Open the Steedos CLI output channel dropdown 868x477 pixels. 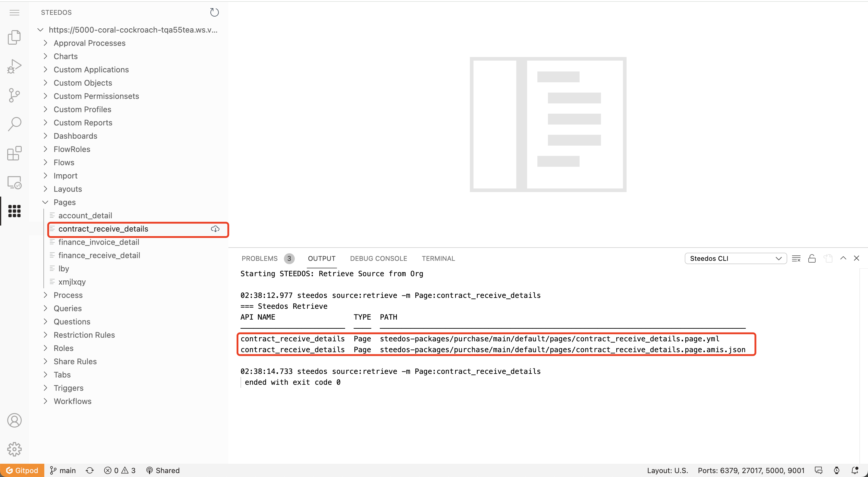click(x=736, y=259)
